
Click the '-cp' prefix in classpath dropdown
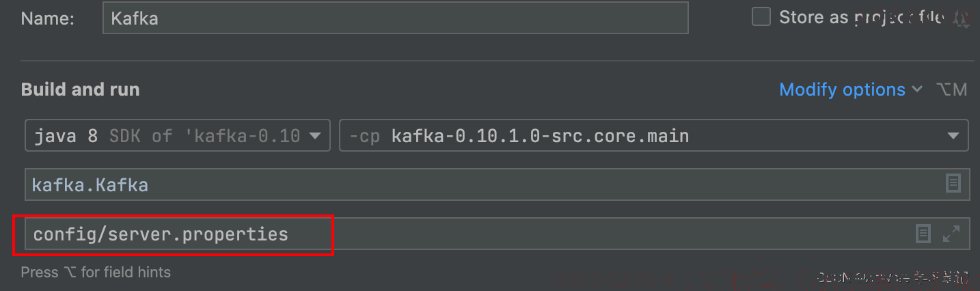365,137
